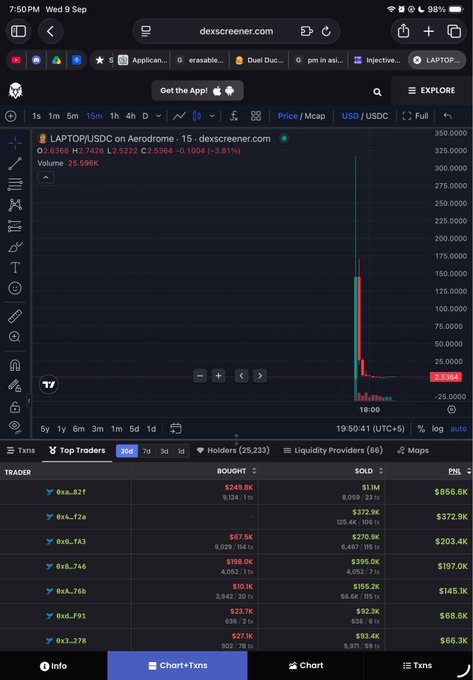Open chart scale settings target icon
This screenshot has height=680, width=473.
point(451,409)
